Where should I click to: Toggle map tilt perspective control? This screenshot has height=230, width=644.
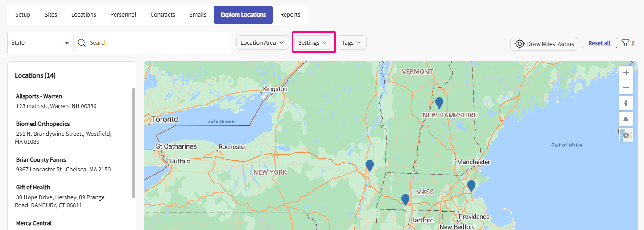626,119
